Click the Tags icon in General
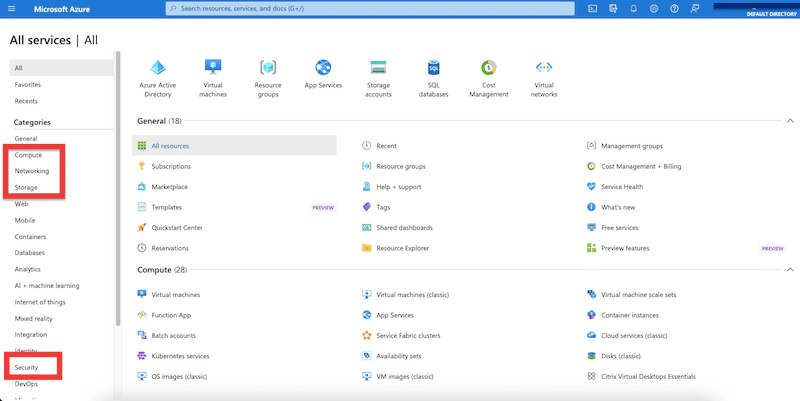800x401 pixels. point(366,207)
